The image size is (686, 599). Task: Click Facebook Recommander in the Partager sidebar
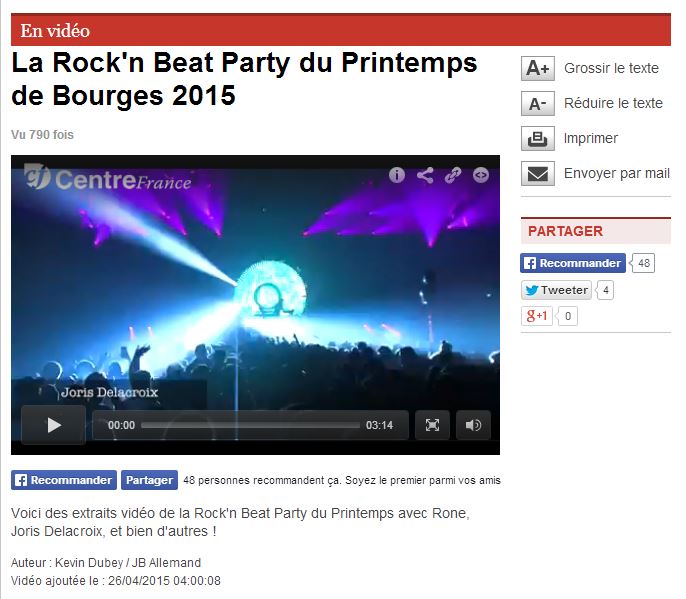point(573,263)
